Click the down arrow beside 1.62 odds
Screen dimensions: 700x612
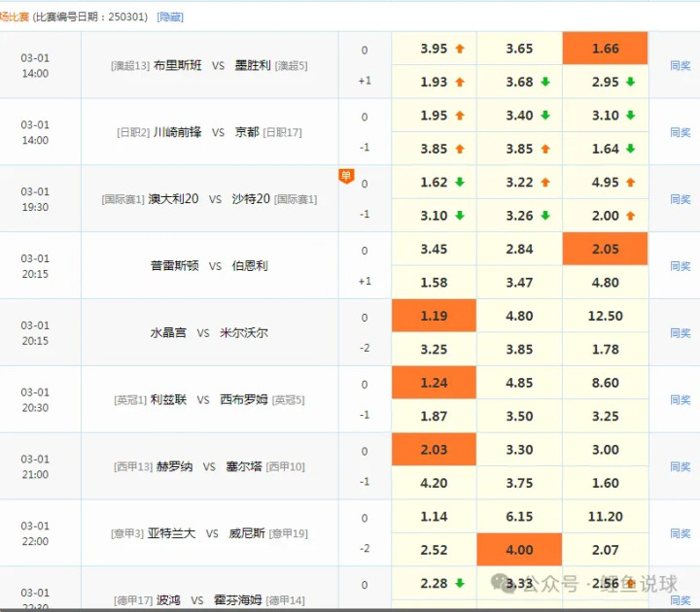459,183
